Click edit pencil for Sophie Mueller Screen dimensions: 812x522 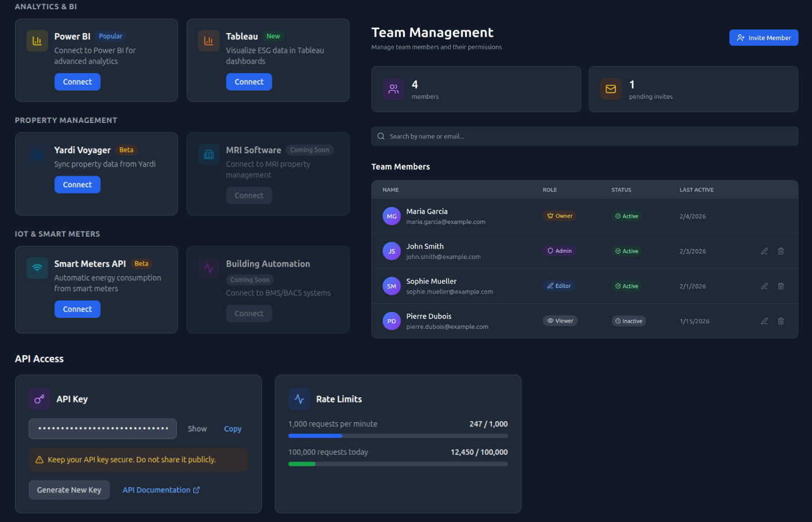click(764, 286)
